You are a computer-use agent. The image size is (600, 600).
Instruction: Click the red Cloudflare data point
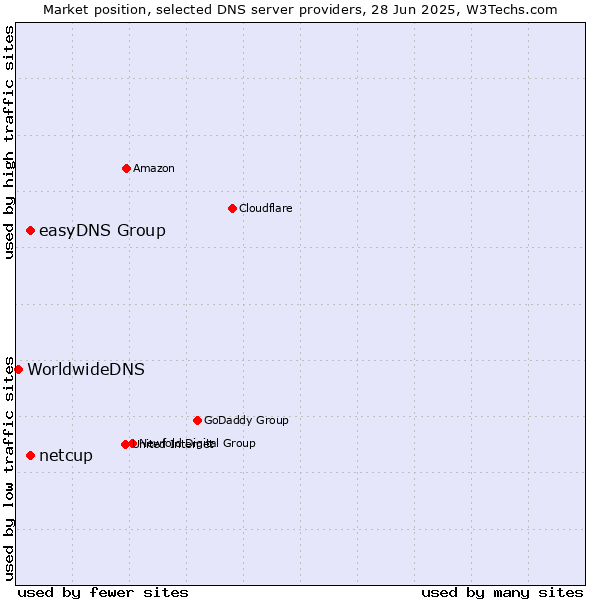pos(232,209)
